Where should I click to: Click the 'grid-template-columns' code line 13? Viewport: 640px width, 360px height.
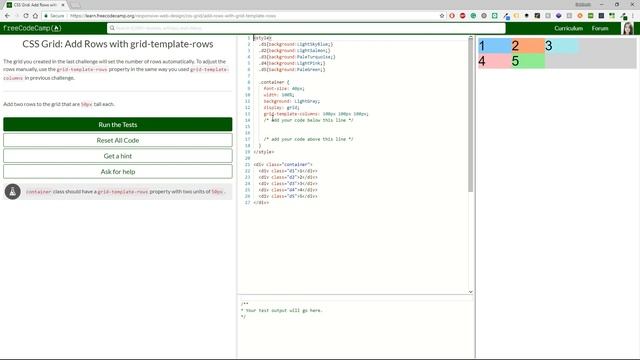[316, 114]
